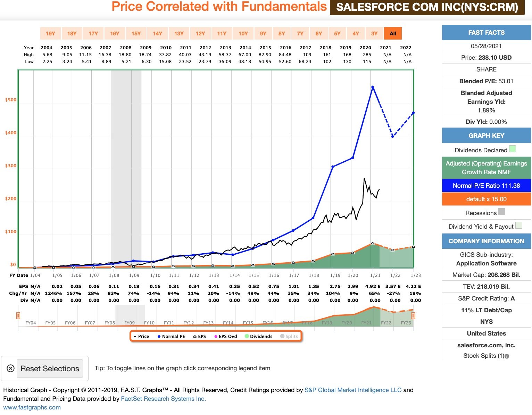Toggle the Splits legend item
The height and width of the screenshot is (415, 532).
[x=289, y=336]
